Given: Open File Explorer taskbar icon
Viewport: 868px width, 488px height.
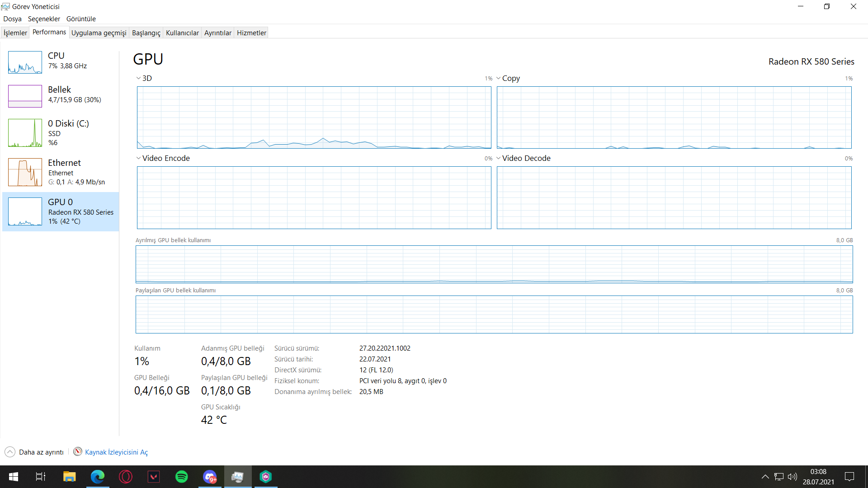Looking at the screenshot, I should [69, 477].
